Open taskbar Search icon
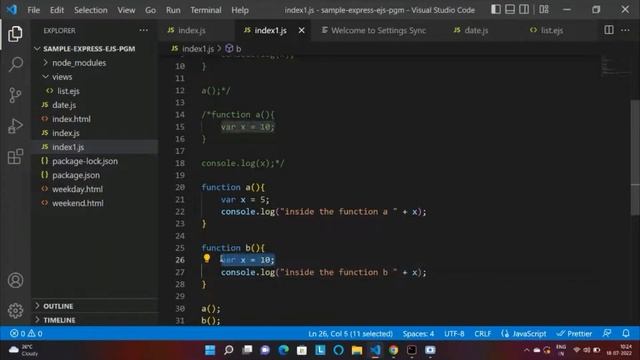Image resolution: width=640 pixels, height=360 pixels. (x=229, y=350)
